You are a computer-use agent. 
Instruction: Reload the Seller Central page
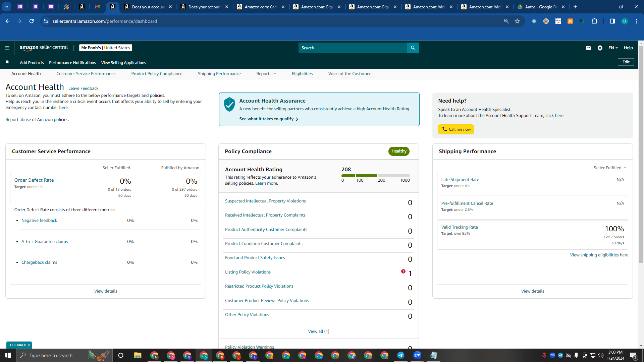(x=32, y=21)
